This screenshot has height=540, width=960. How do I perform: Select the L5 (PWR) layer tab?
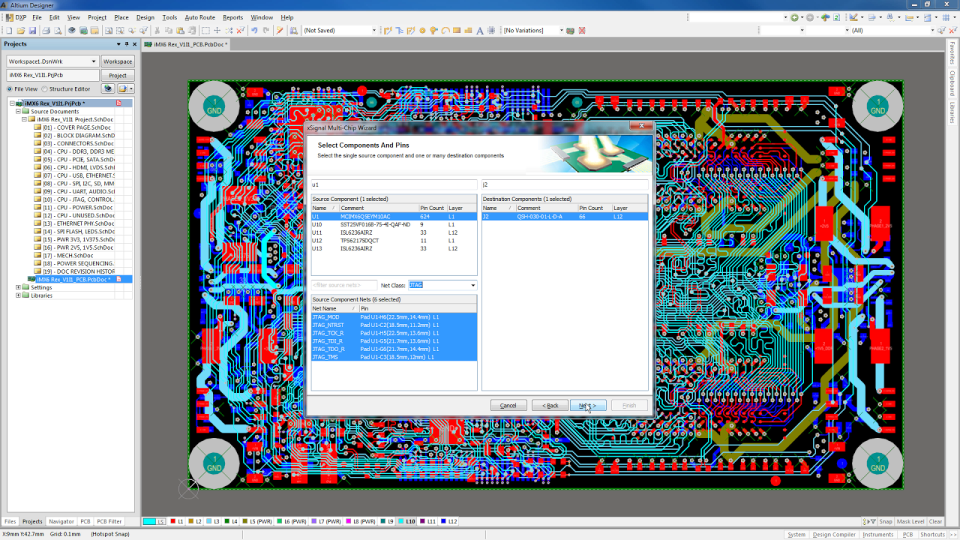click(x=257, y=522)
